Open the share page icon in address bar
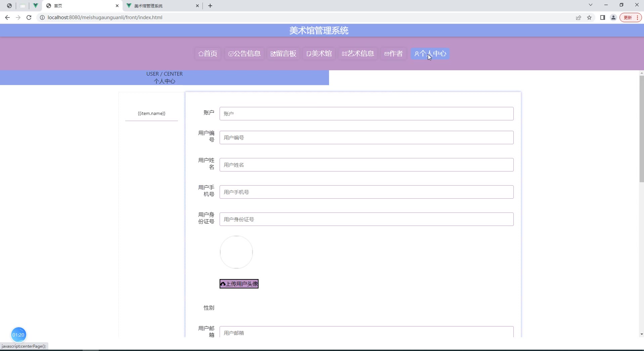 coord(579,17)
